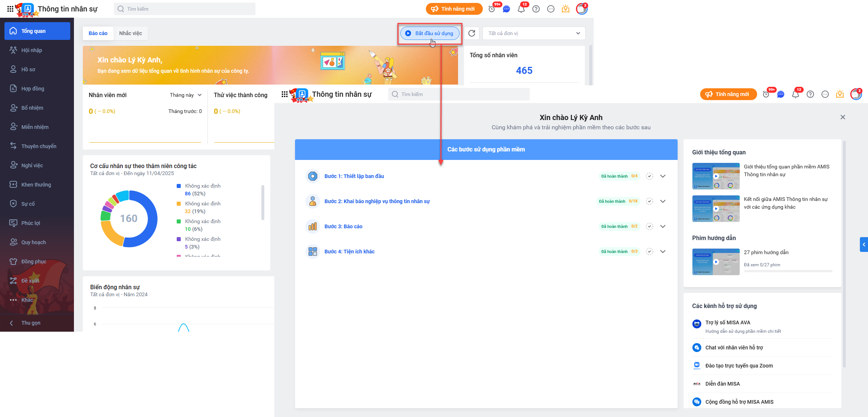Open Hồ sơ sidebar section
The width and height of the screenshot is (868, 417).
37,69
